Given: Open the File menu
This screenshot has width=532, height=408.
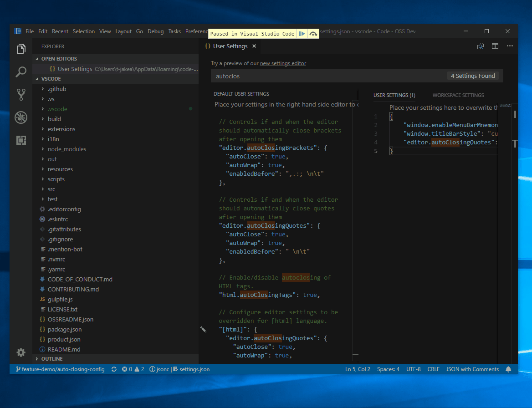Looking at the screenshot, I should tap(30, 31).
